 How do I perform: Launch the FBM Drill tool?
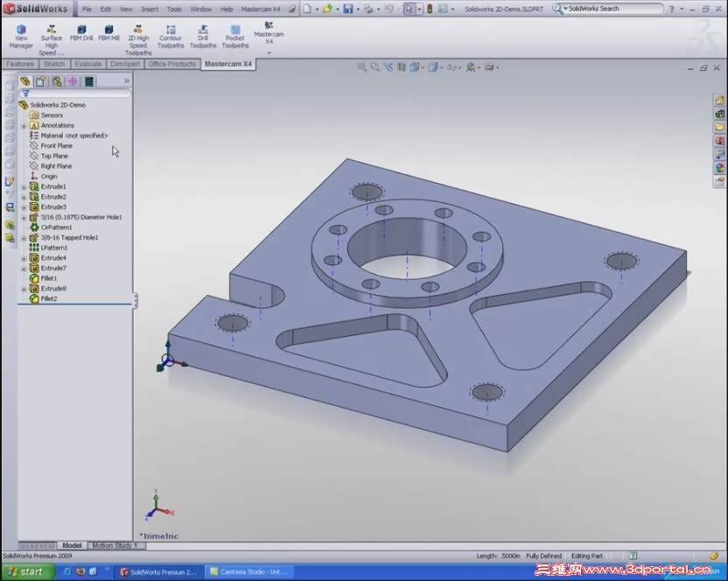(81, 33)
